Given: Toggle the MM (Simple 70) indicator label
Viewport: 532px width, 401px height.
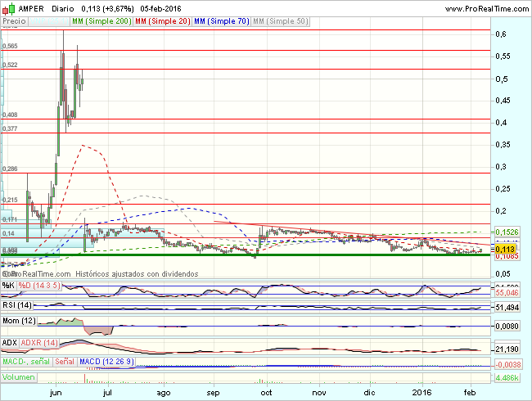Looking at the screenshot, I should click(x=222, y=19).
